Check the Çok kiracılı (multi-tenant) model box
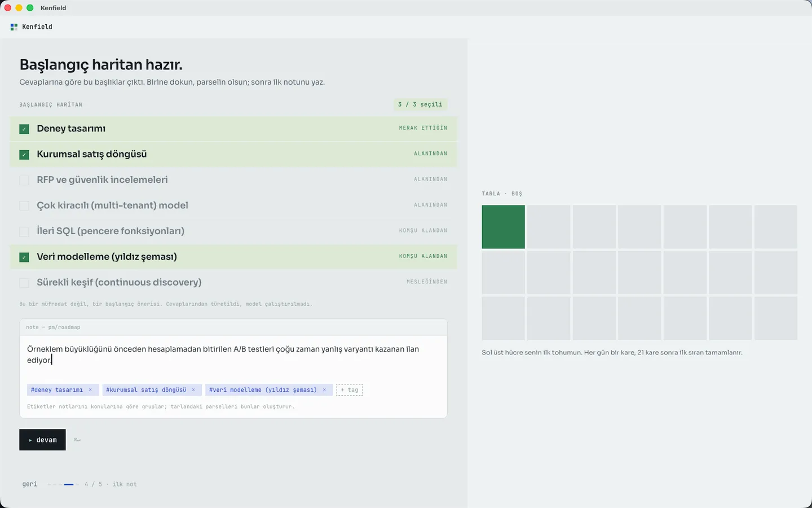The image size is (812, 508). coord(24,206)
